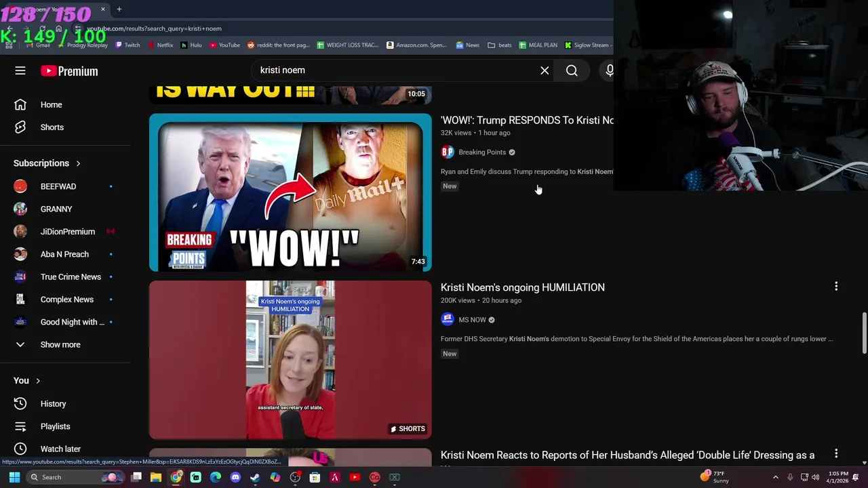Open Kristi Noem's ongoing HUMILIATION short thumbnail
Image resolution: width=868 pixels, height=488 pixels.
[290, 360]
